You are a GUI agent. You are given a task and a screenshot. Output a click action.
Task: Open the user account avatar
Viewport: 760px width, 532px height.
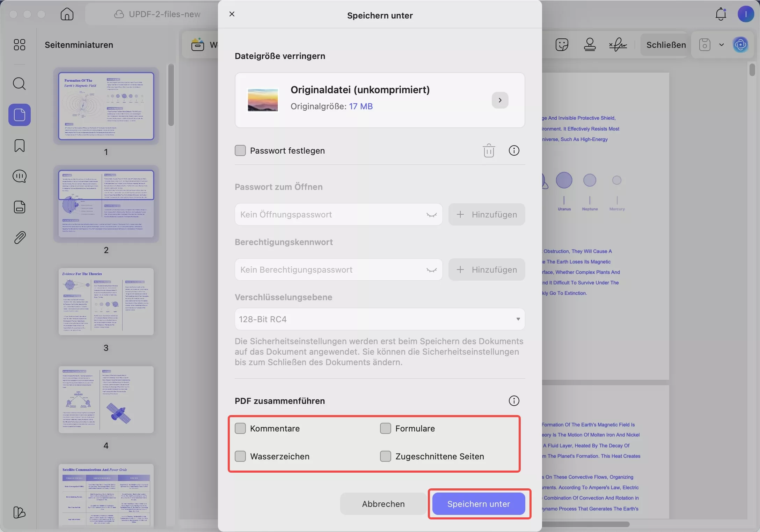point(746,14)
